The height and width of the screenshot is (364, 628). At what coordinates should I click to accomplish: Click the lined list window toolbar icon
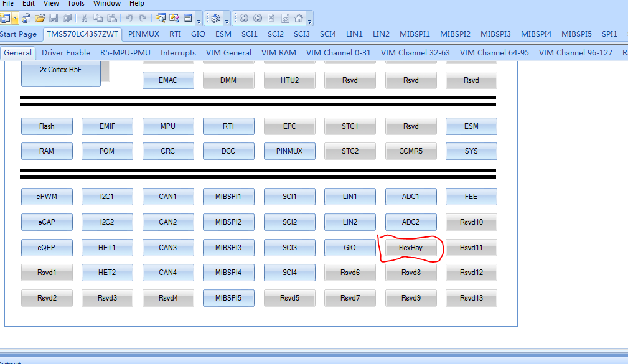(188, 18)
